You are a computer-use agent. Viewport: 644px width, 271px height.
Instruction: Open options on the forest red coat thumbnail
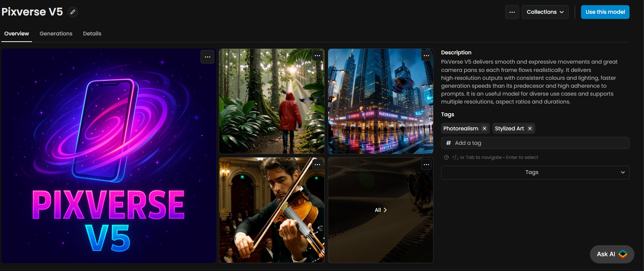(317, 56)
